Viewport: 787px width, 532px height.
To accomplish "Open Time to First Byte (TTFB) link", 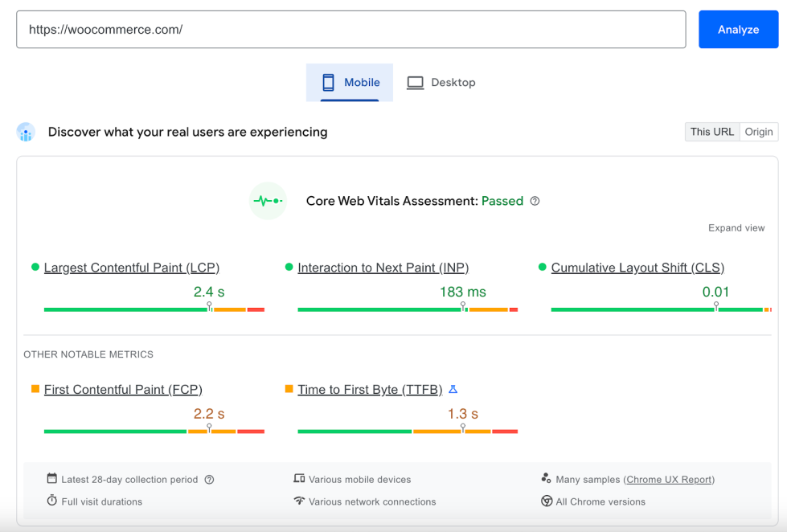I will [370, 390].
